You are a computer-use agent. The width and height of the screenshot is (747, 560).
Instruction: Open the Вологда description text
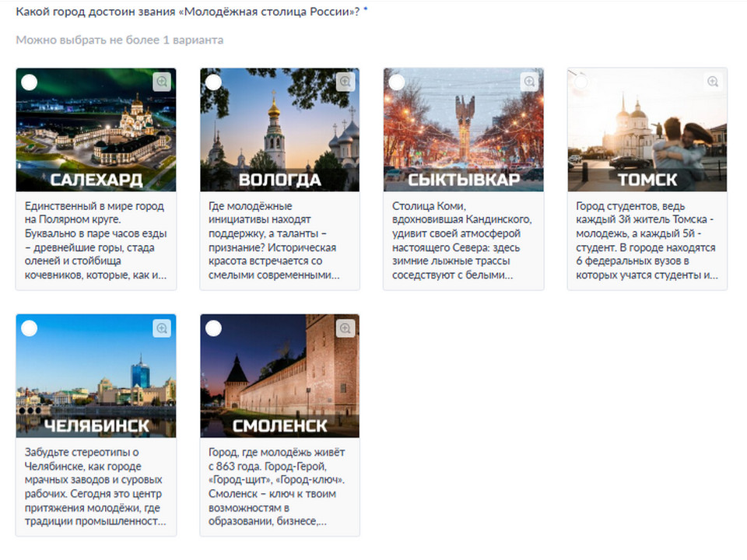pyautogui.click(x=279, y=241)
